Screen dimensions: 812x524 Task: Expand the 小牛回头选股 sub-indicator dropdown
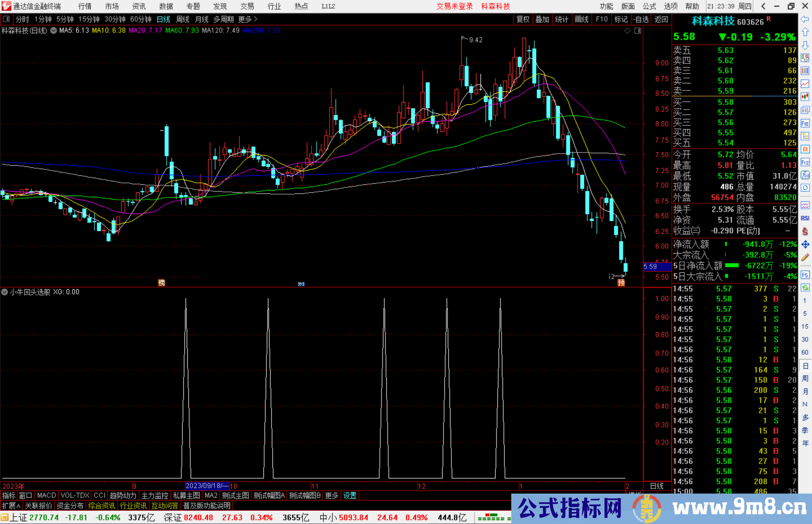point(5,292)
